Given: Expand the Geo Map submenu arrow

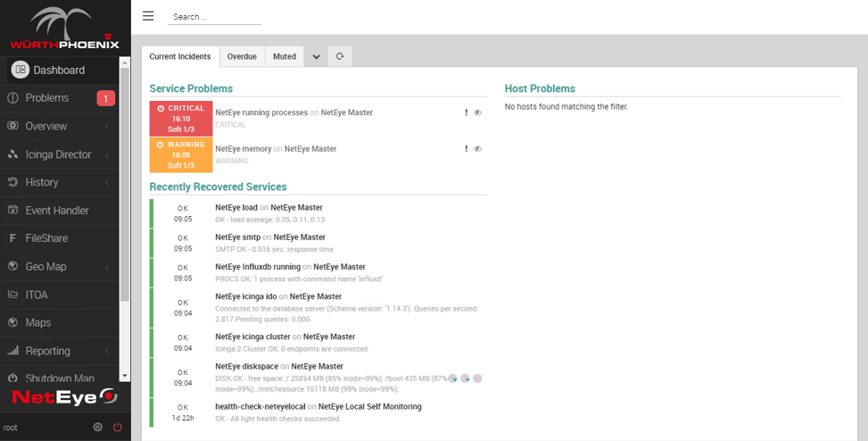Looking at the screenshot, I should pos(107,267).
